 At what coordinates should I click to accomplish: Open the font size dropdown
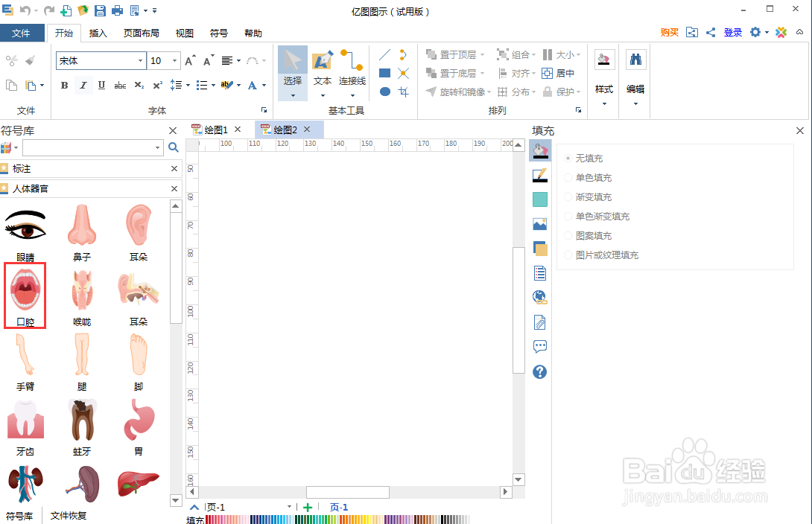(x=174, y=60)
